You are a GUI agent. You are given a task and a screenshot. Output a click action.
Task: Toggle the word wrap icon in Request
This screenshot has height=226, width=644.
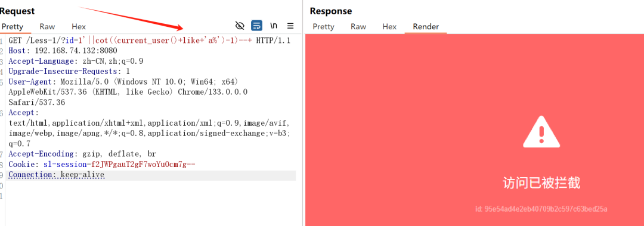coord(256,26)
